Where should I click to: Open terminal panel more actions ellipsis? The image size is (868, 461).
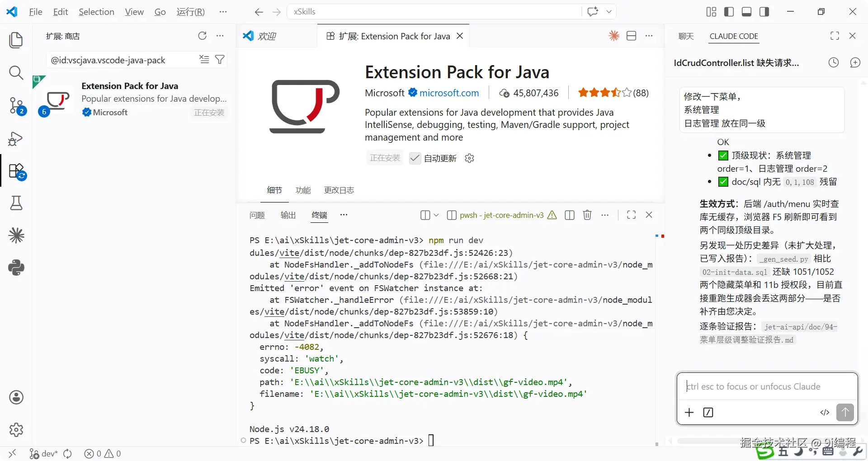(x=605, y=215)
